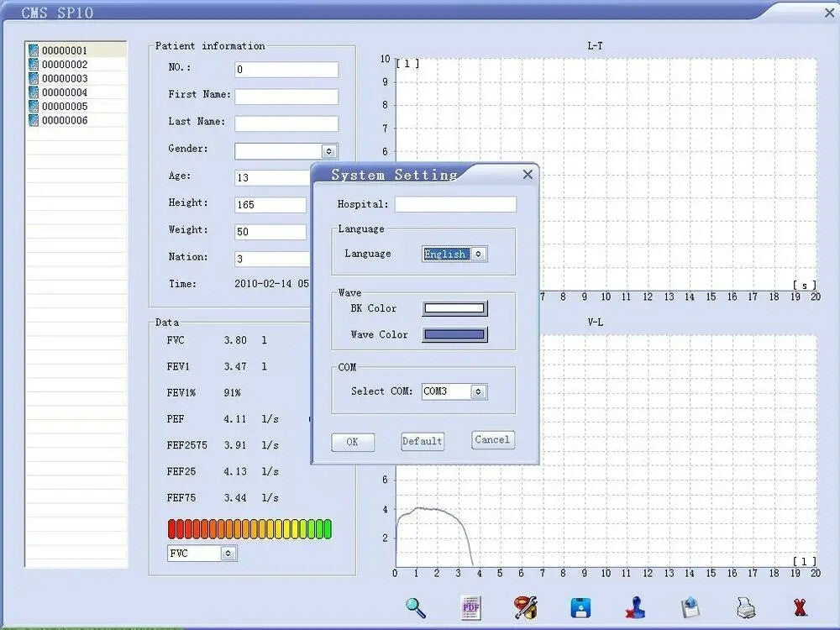Save the current record

[580, 607]
